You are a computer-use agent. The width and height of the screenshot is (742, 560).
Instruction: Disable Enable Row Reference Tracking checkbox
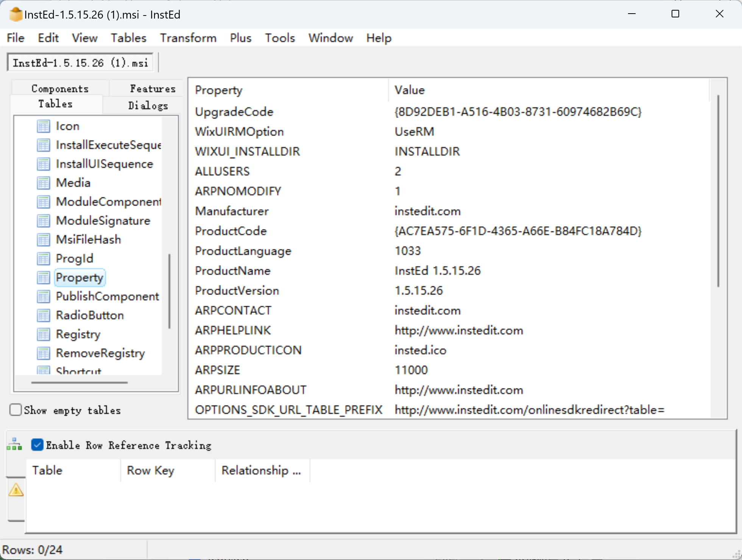(x=37, y=445)
